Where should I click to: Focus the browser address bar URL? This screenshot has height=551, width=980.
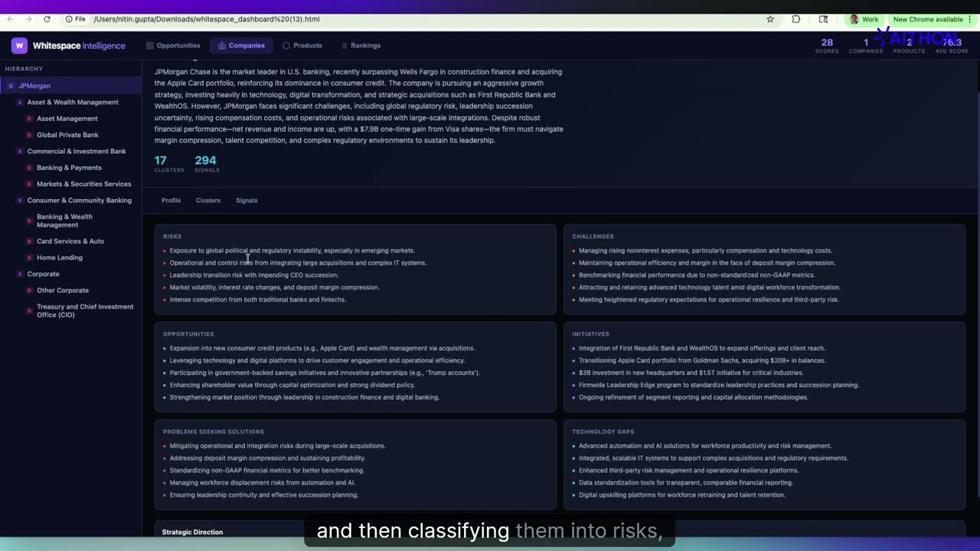207,19
